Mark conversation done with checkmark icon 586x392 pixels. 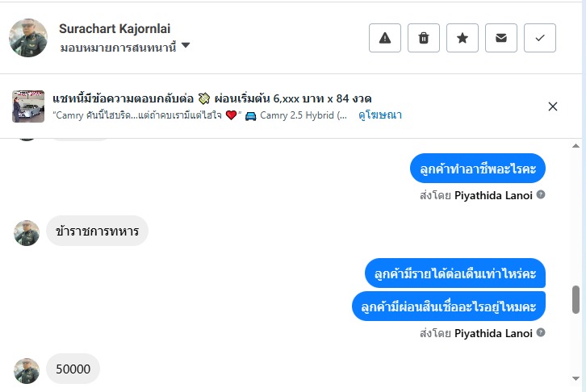(540, 38)
